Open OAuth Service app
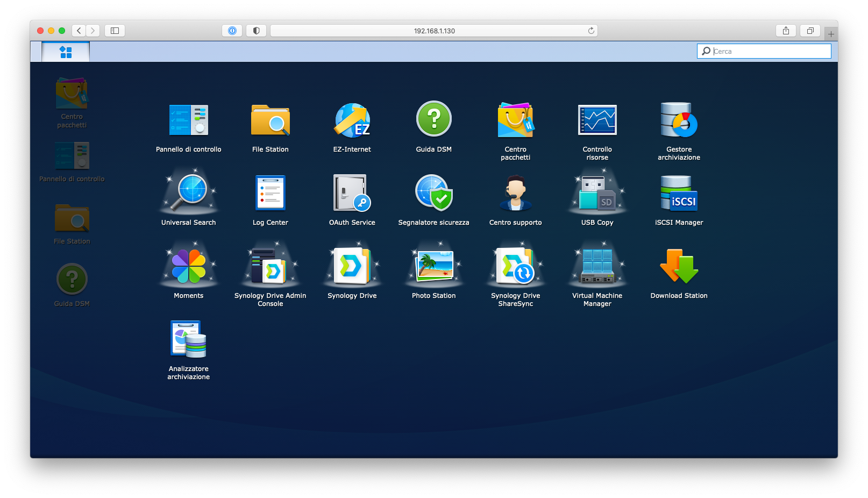The height and width of the screenshot is (498, 868). point(352,194)
